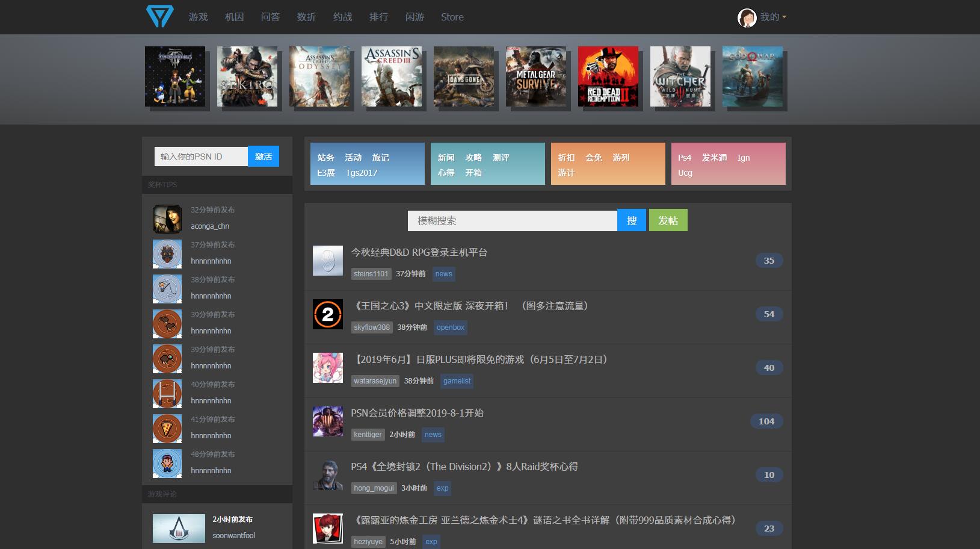Open the 约战 menu item
This screenshot has height=549, width=980.
(x=342, y=17)
